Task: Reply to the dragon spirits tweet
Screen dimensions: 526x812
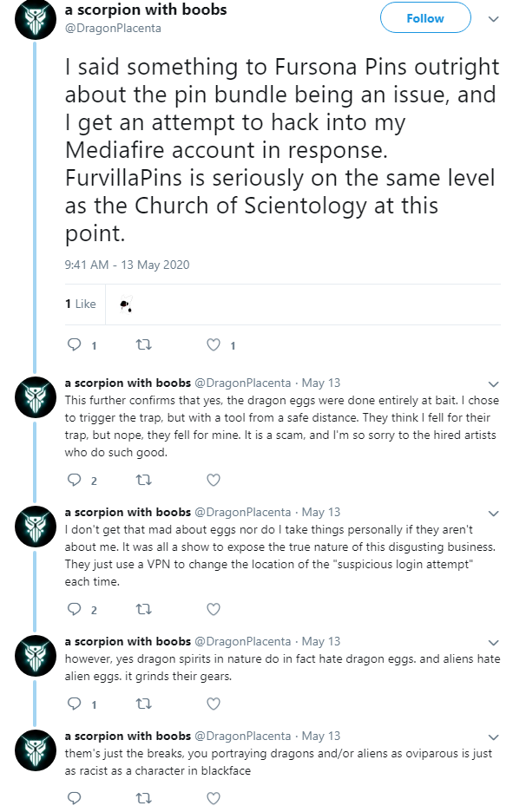Action: pos(75,704)
